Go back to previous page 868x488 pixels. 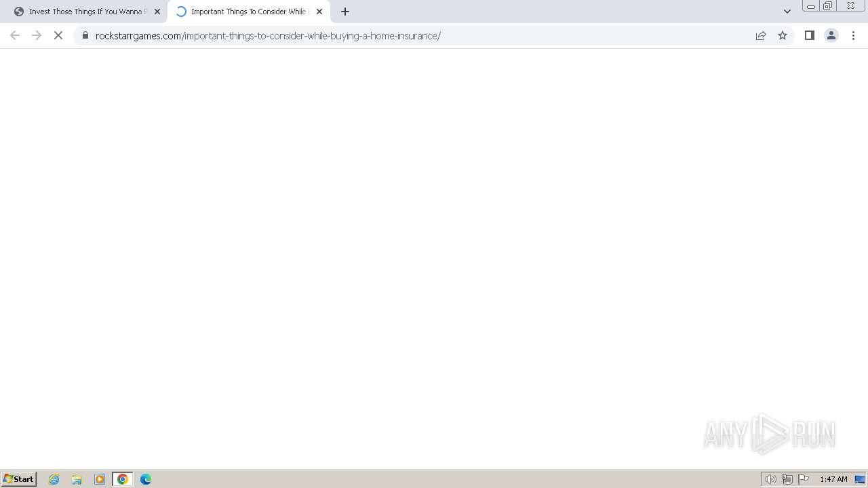(15, 35)
